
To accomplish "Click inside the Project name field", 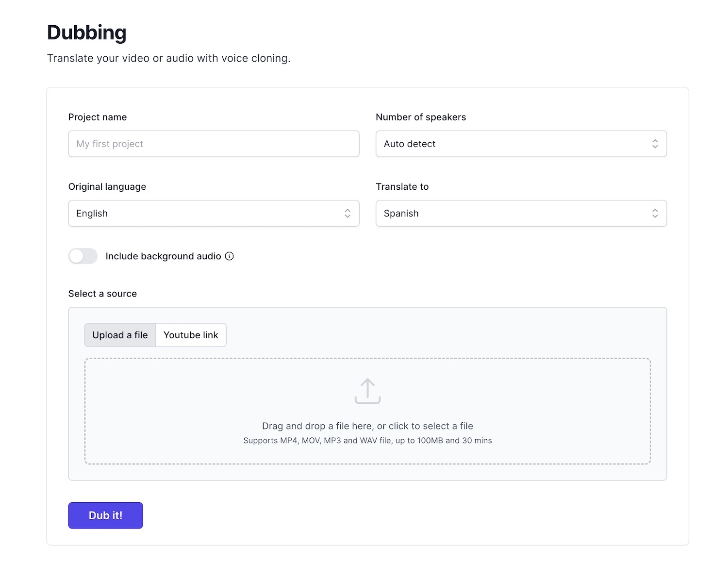I will coord(214,144).
